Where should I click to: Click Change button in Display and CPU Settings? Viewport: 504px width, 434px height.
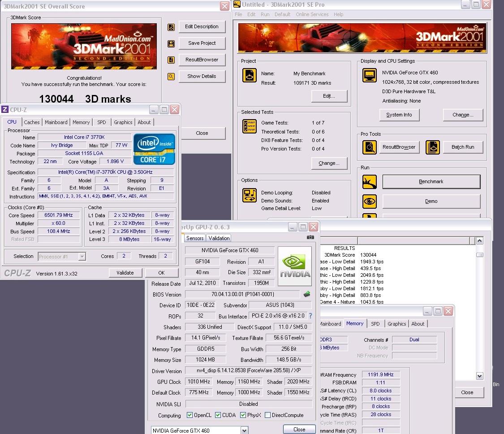463,115
